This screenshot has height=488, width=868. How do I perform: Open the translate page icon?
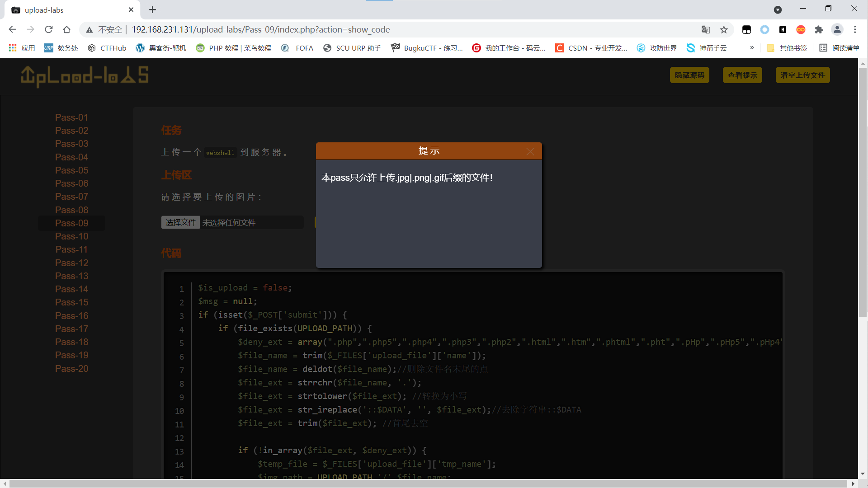tap(706, 29)
